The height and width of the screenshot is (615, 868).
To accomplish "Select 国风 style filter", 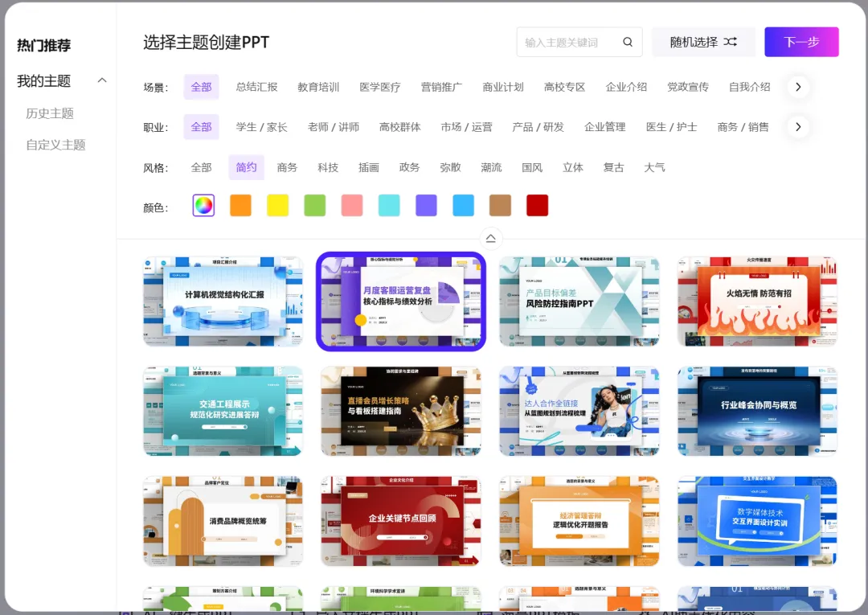I will [532, 168].
